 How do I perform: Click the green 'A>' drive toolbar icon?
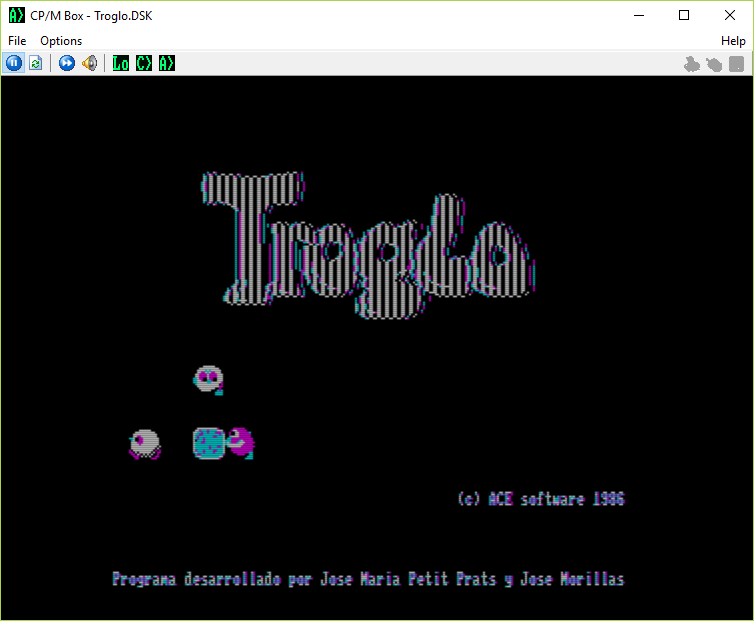(x=167, y=63)
